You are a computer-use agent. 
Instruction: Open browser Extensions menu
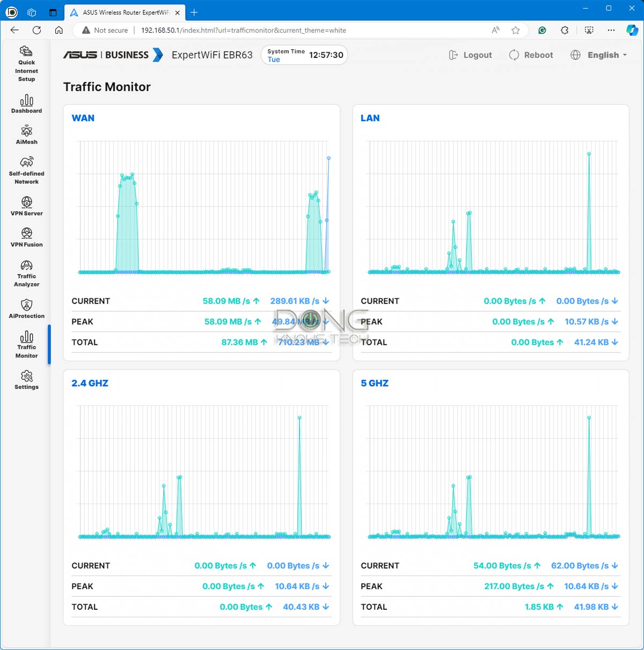pos(565,30)
